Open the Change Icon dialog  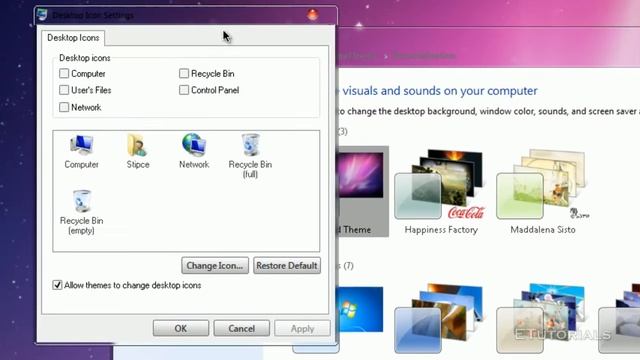[215, 265]
